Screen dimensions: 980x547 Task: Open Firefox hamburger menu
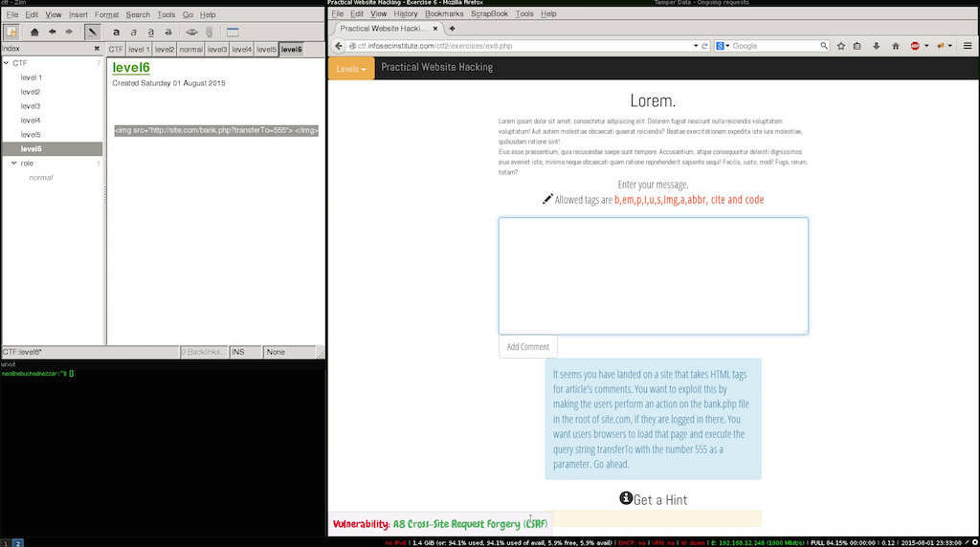968,46
